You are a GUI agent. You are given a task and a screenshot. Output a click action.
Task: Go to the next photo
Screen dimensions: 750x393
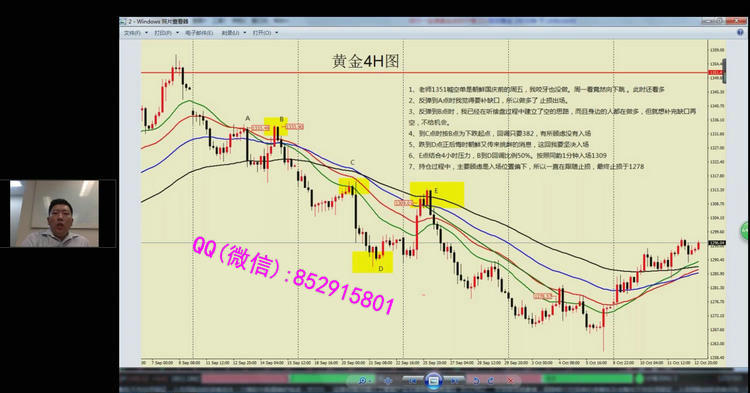pos(454,381)
